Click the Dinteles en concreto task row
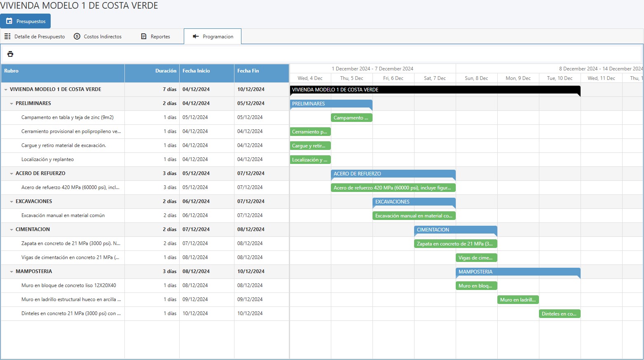The image size is (644, 360). click(x=71, y=313)
